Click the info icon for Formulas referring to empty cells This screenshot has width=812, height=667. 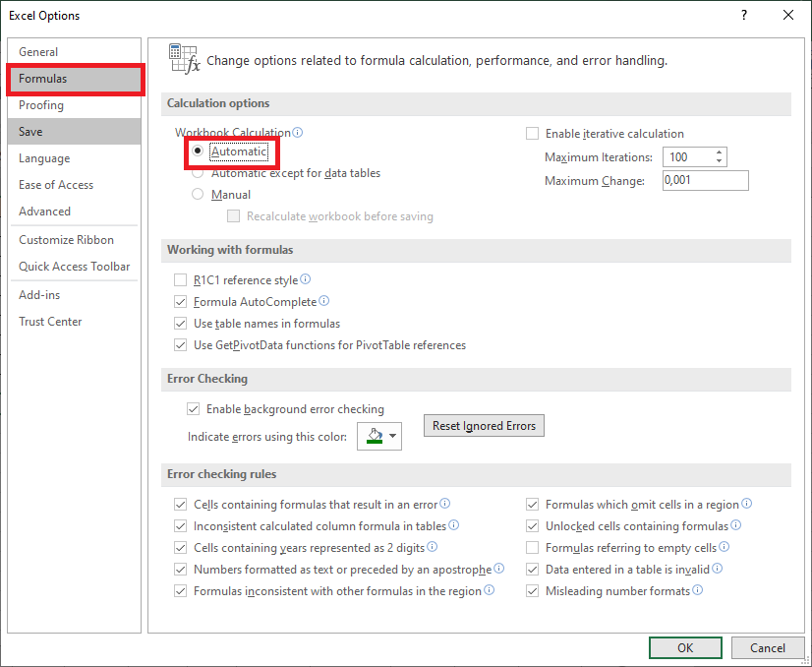tap(725, 547)
